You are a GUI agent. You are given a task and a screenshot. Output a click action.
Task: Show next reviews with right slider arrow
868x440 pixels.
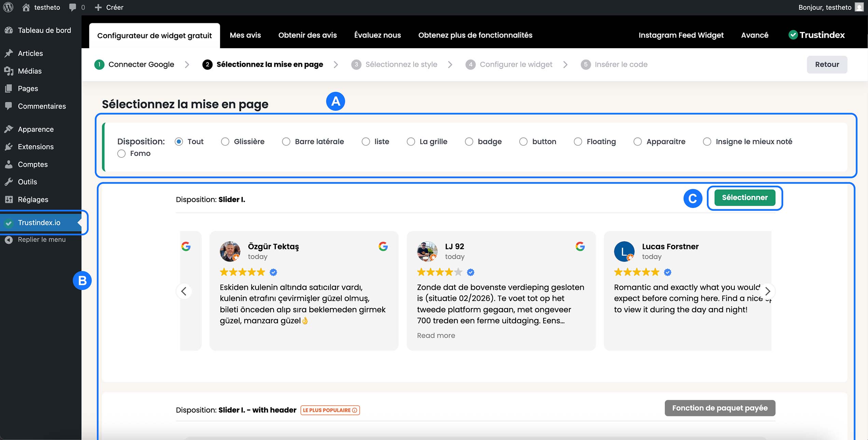[x=768, y=291]
